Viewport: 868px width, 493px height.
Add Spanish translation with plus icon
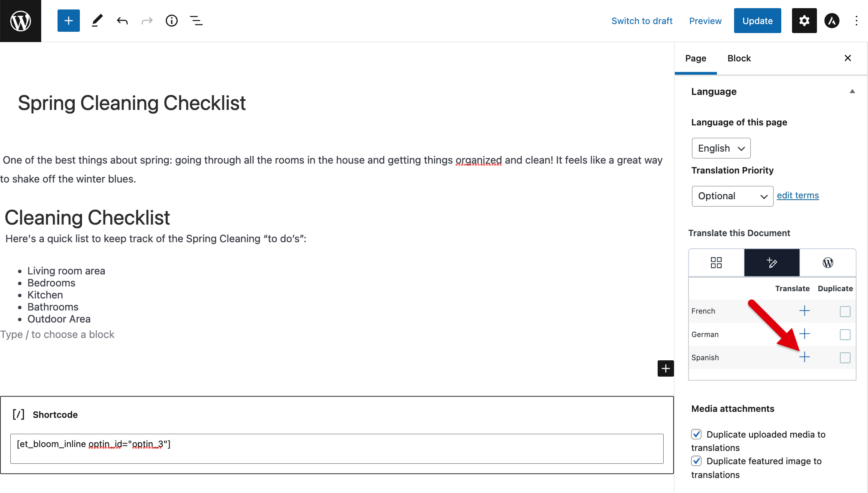804,357
